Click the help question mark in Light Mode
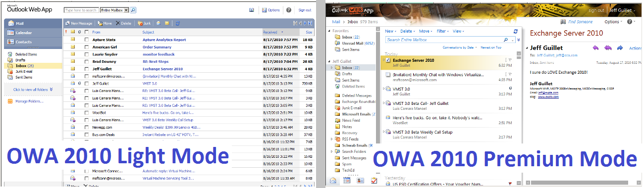The image size is (644, 188). pyautogui.click(x=289, y=10)
